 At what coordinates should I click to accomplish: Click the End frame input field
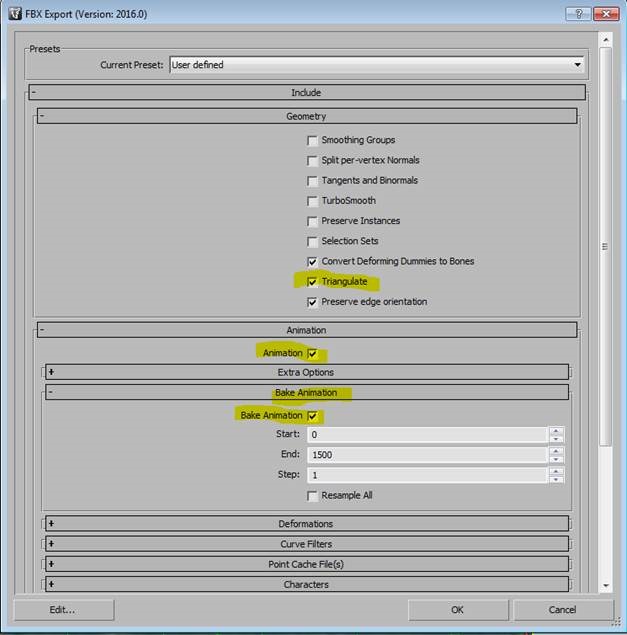(427, 455)
